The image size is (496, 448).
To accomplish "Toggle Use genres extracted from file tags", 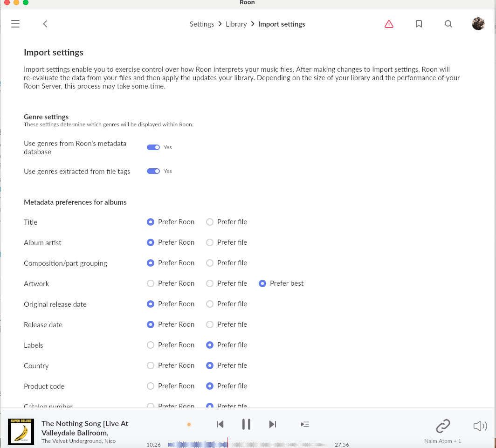I will (x=153, y=171).
